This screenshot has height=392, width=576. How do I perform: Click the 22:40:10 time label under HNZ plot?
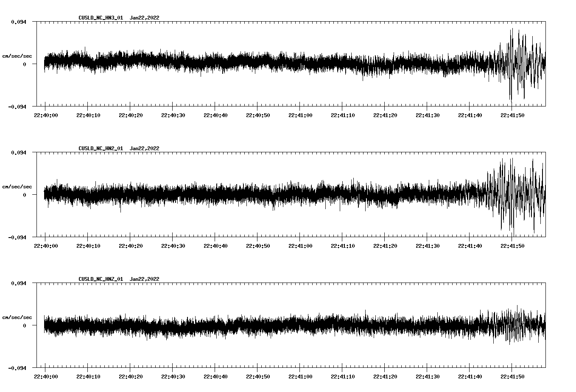pos(88,377)
